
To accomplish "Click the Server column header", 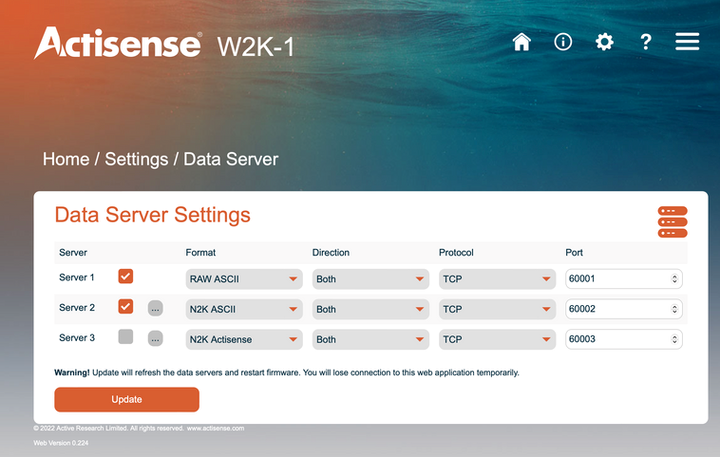I will 73,253.
